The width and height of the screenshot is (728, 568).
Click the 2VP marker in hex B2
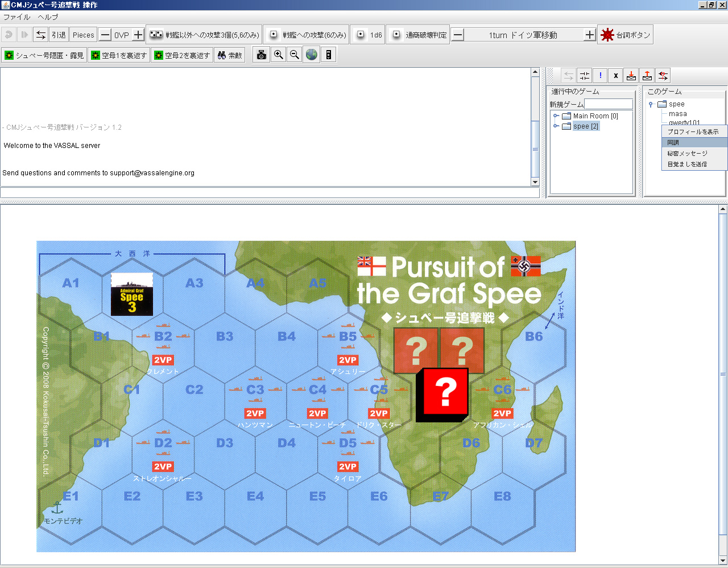tap(163, 360)
